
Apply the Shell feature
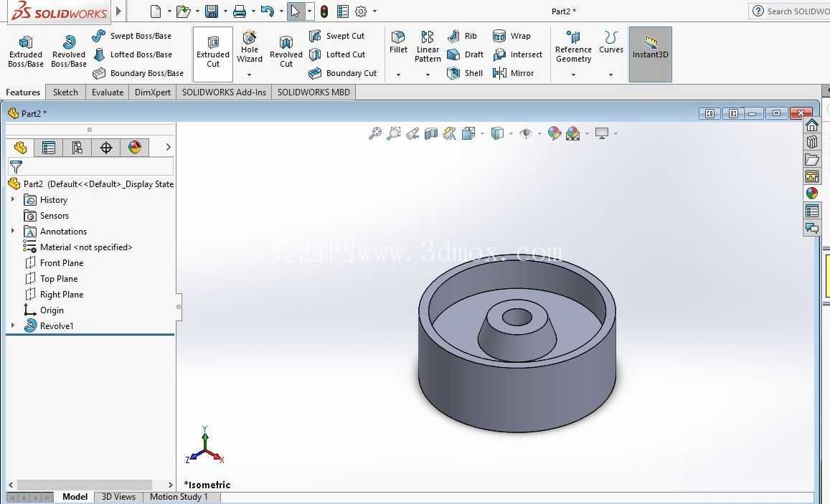pos(465,73)
